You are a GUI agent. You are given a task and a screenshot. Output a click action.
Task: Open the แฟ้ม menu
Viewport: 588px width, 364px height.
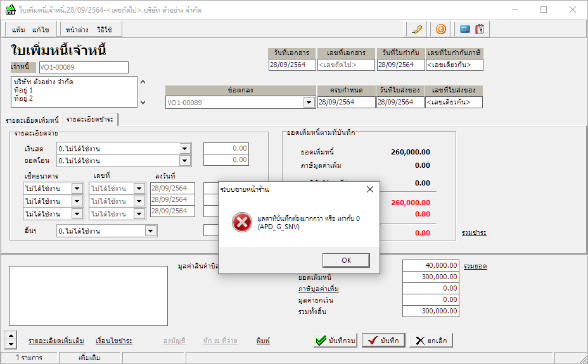coord(19,30)
